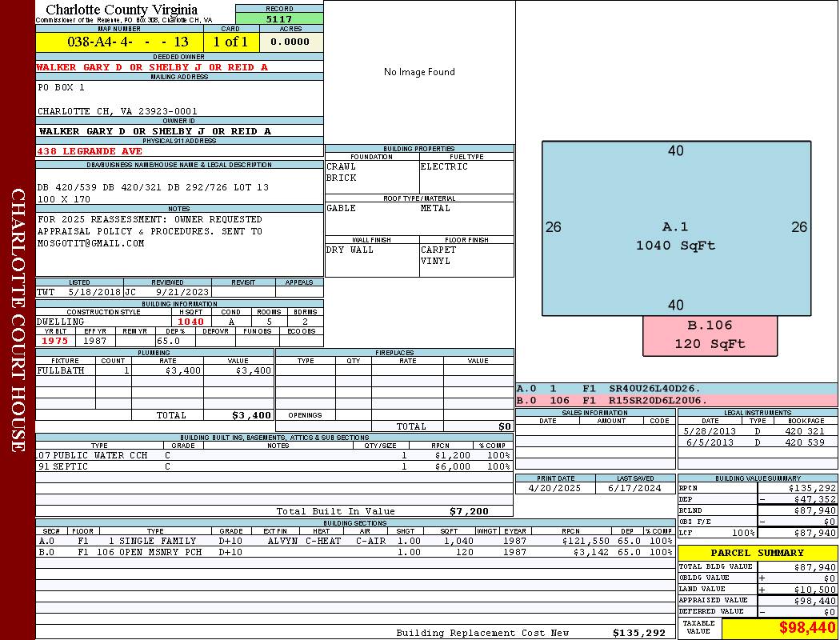Click the red 1975 year built value
The width and height of the screenshot is (840, 640).
(x=55, y=341)
